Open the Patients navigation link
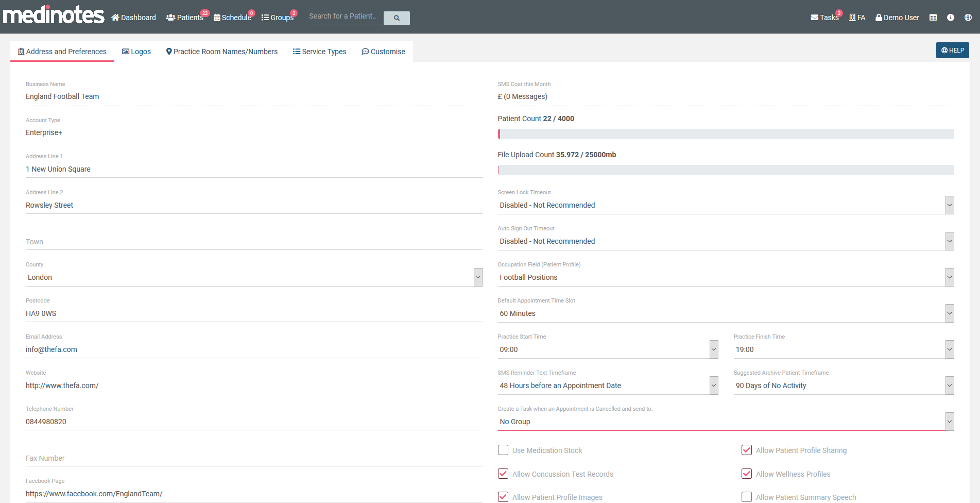The height and width of the screenshot is (503, 980). 185,18
